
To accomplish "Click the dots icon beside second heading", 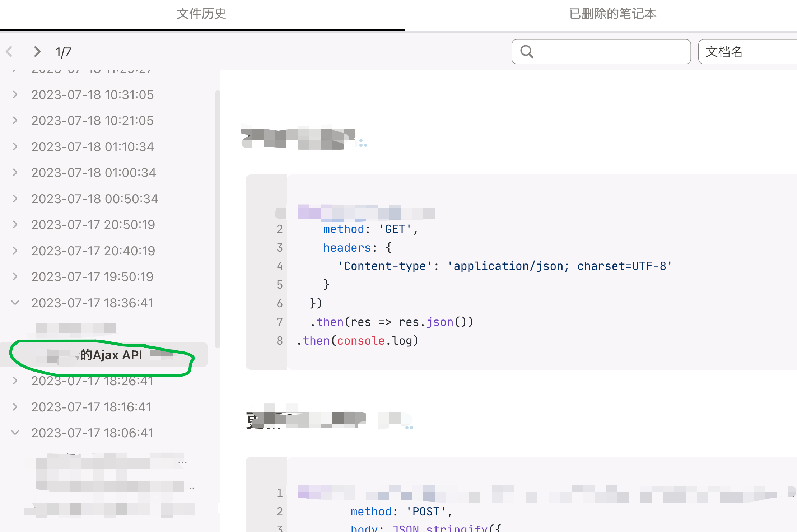I will [x=409, y=427].
